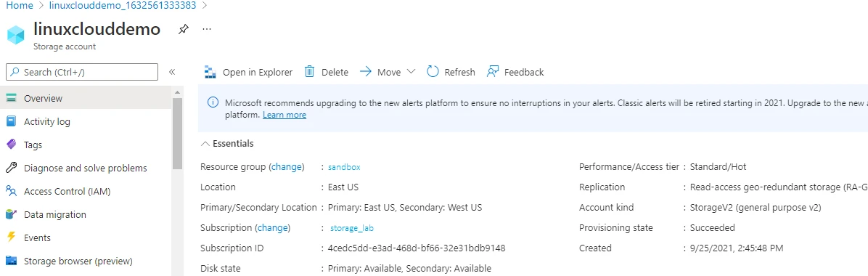Click the sidebar scroll up arrow
The height and width of the screenshot is (276, 868).
coord(177,92)
